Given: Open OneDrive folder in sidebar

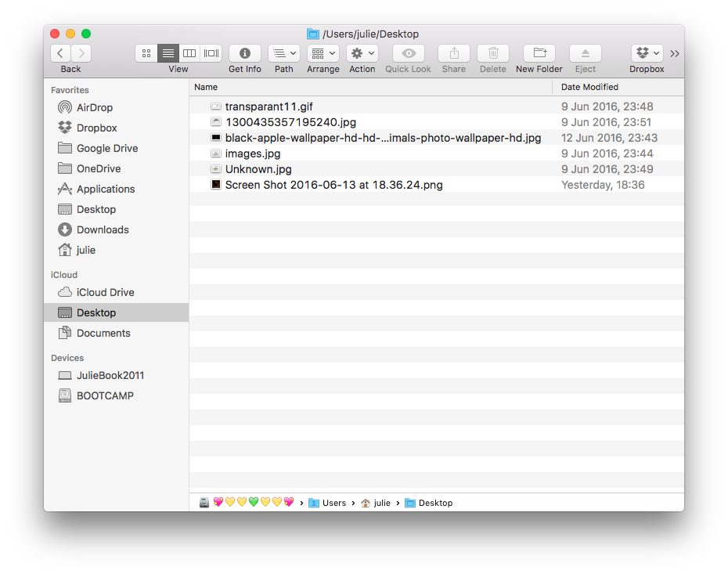Looking at the screenshot, I should pyautogui.click(x=116, y=168).
